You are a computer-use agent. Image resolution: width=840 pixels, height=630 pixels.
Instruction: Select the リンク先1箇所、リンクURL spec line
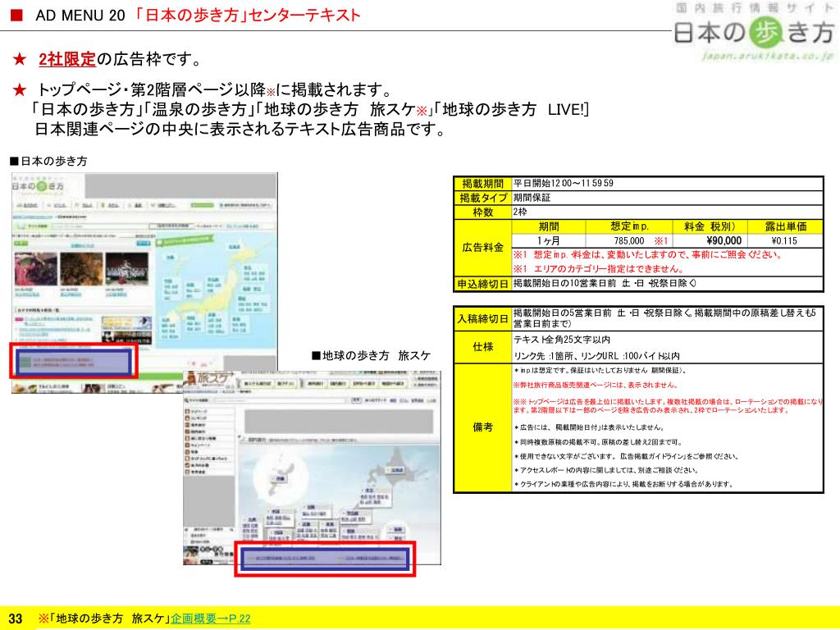pos(597,356)
